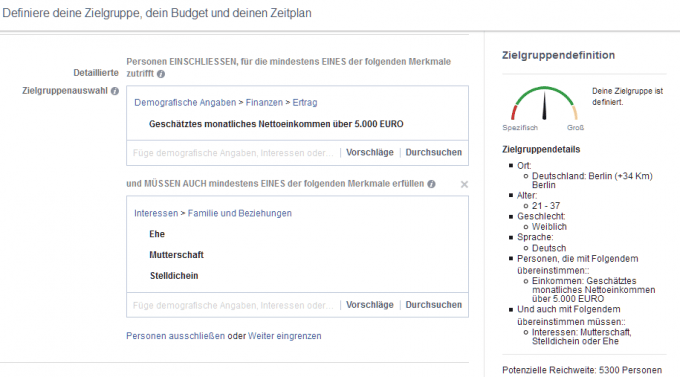Screen dimensions: 680x377
Task: Click the audience size gauge meter
Action: [x=544, y=103]
